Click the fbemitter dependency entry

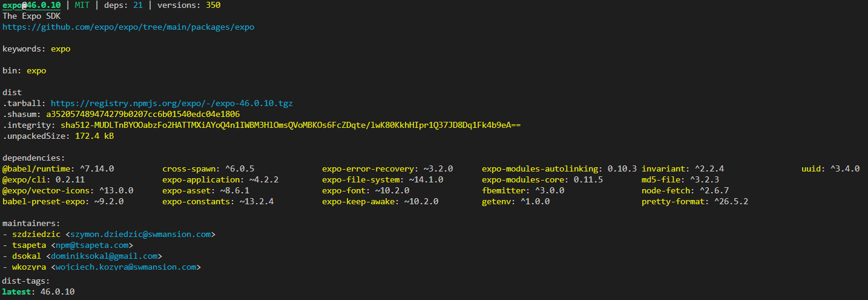tap(523, 191)
